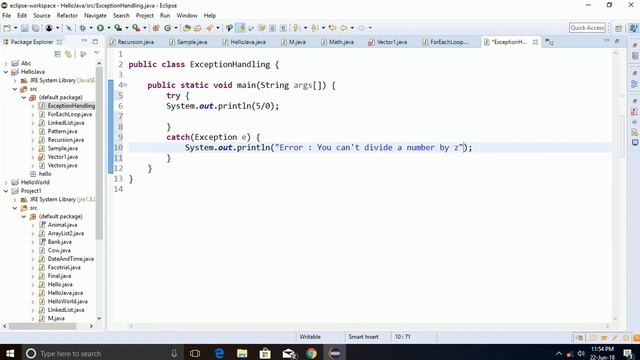Click the New Java Package icon
The width and height of the screenshot is (640, 360).
(x=156, y=28)
